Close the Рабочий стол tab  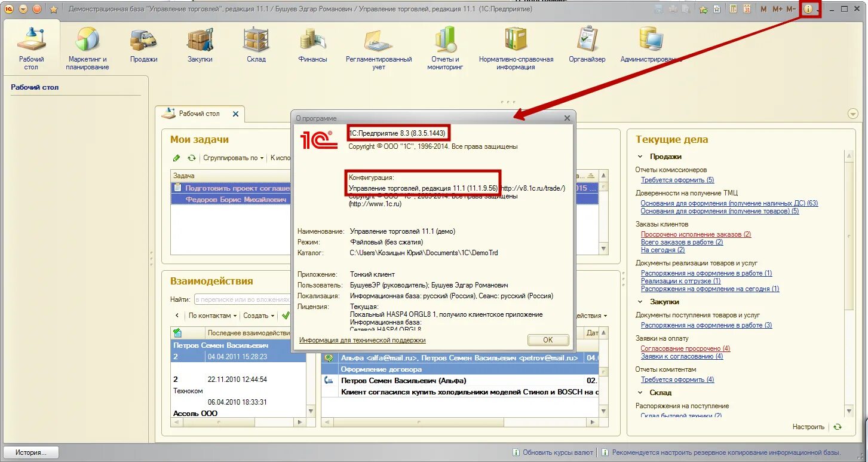(235, 114)
